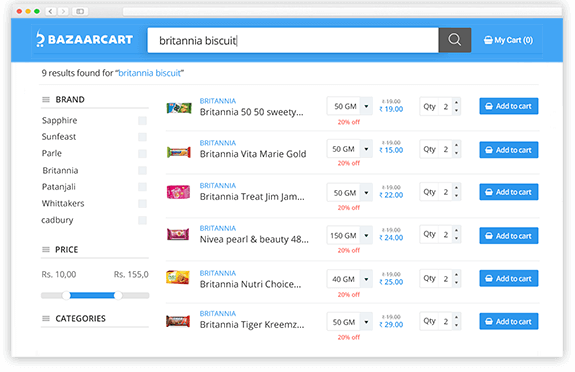Open the Nivea pearl & beauty 48 title

point(254,240)
